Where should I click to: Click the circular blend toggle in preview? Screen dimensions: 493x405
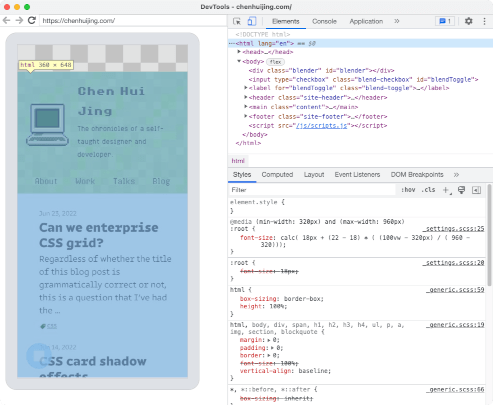click(39, 356)
